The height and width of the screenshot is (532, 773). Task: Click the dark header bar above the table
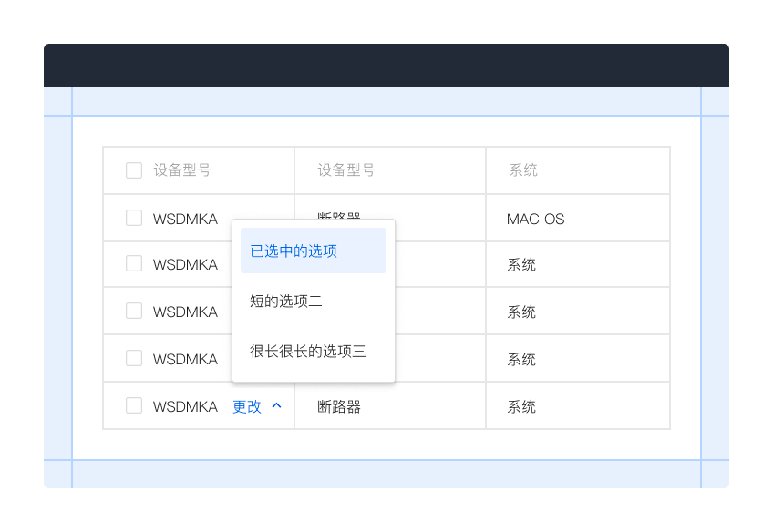(386, 65)
